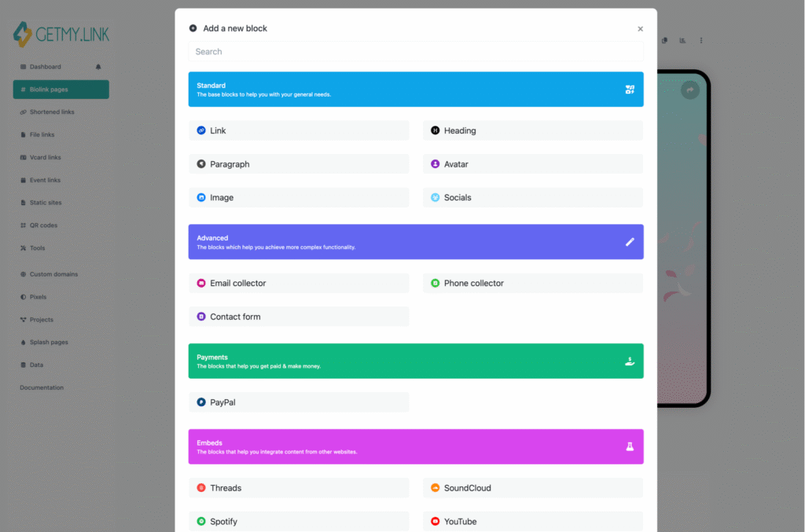This screenshot has width=805, height=532.
Task: Add a Contact form block
Action: click(x=299, y=317)
